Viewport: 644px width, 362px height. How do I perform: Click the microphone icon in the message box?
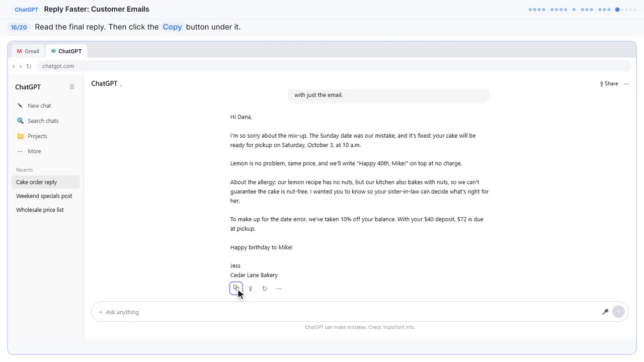[x=605, y=312]
